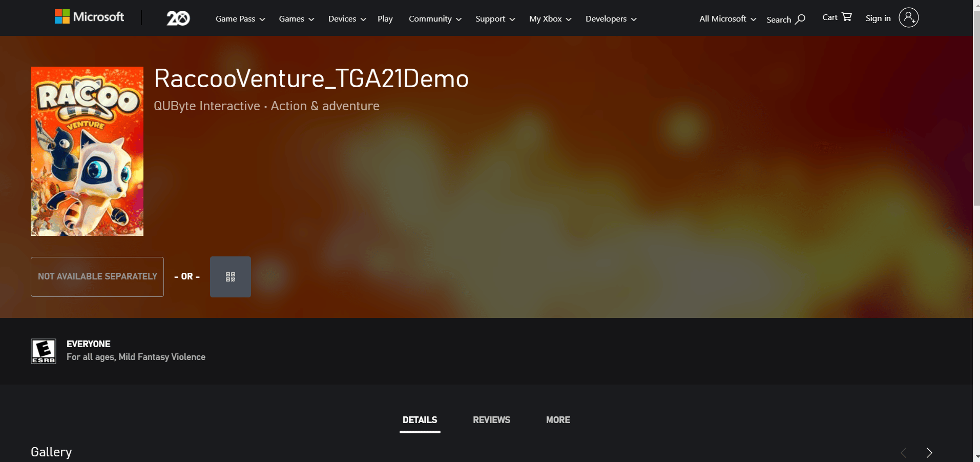This screenshot has height=462, width=980.
Task: Expand the Devices dropdown menu
Action: click(347, 19)
